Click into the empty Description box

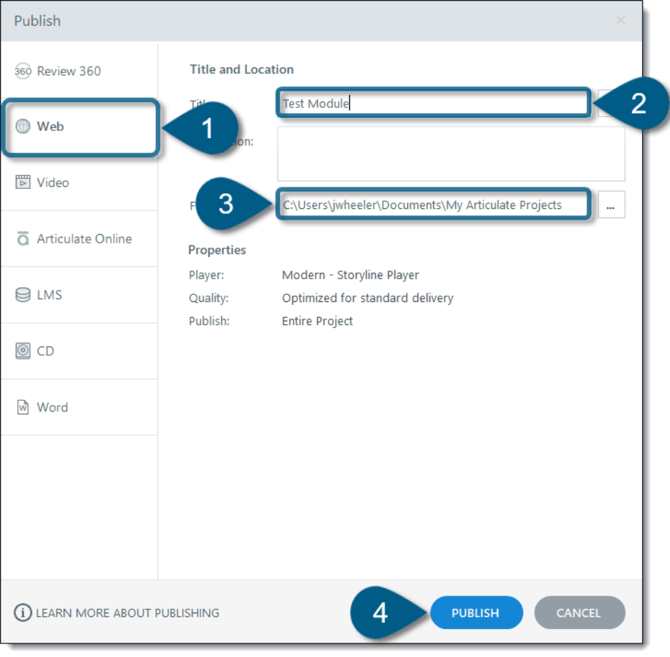(451, 153)
